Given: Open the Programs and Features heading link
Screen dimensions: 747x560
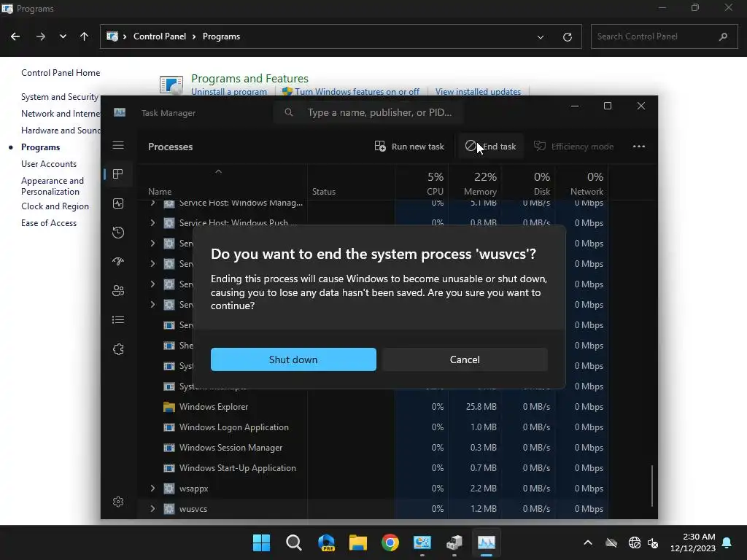Looking at the screenshot, I should 249,79.
